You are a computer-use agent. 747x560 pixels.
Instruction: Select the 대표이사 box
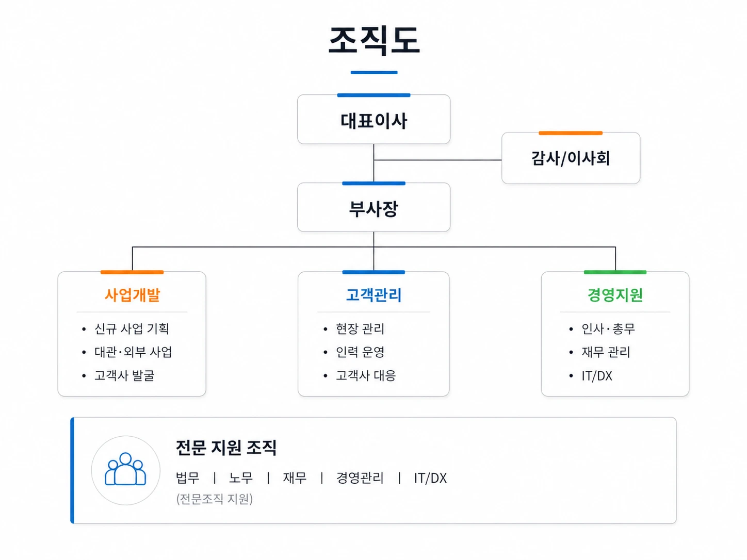(373, 119)
